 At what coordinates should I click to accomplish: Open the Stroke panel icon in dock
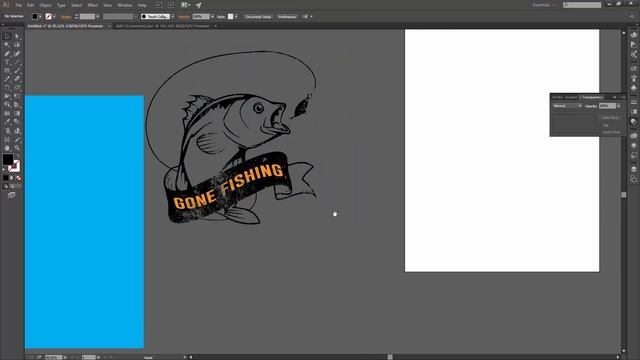633,102
